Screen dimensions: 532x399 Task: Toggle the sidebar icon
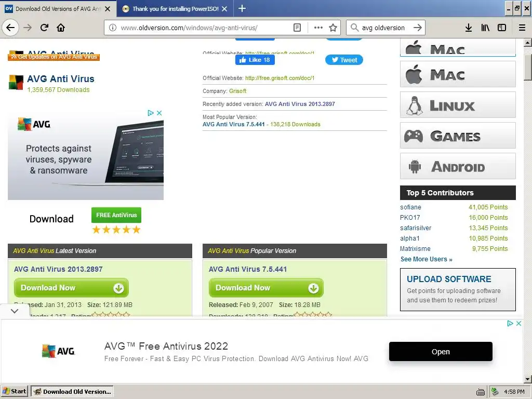[502, 28]
